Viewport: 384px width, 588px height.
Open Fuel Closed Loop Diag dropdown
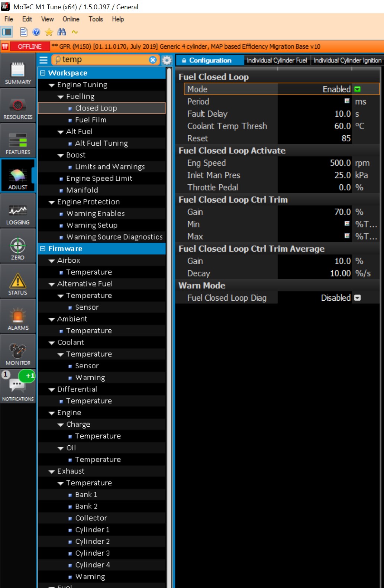[358, 298]
